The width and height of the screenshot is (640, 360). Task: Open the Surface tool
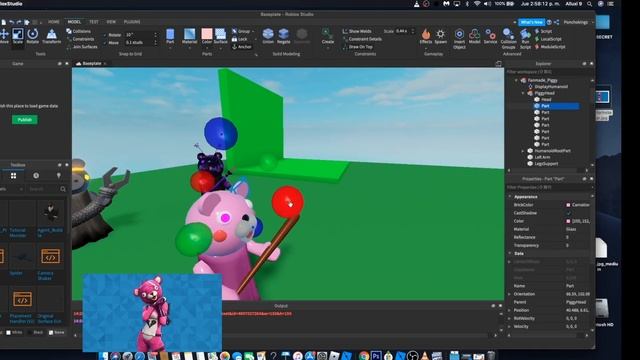(x=220, y=36)
